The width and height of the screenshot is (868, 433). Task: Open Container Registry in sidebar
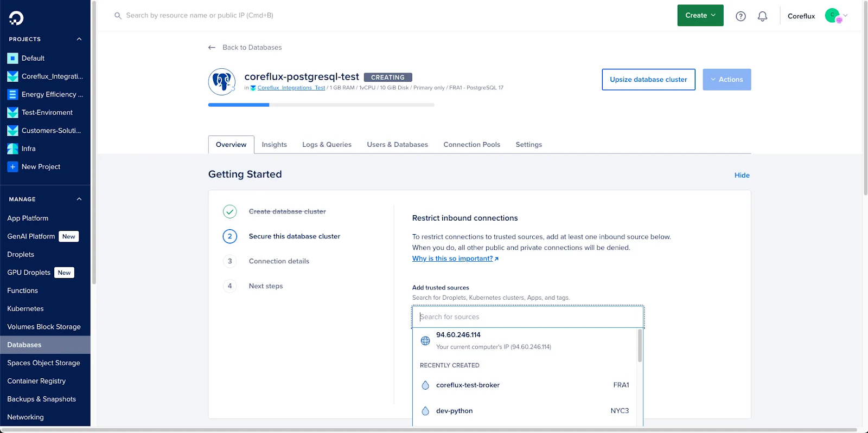click(x=36, y=381)
